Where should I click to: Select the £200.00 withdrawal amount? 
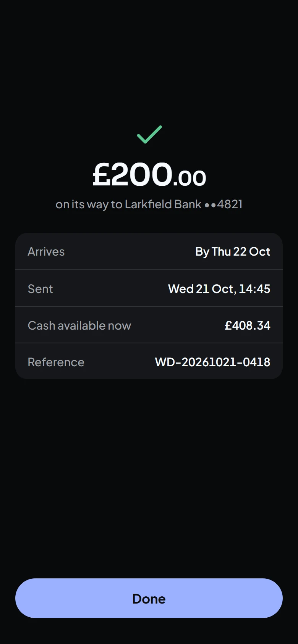click(x=149, y=175)
